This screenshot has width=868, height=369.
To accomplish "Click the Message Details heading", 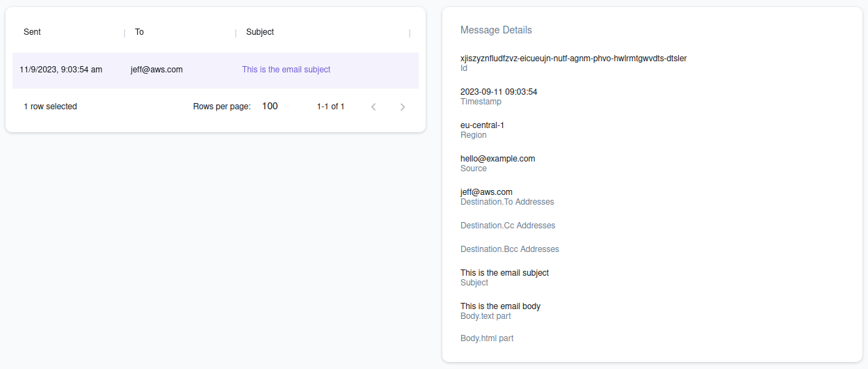I will coord(496,30).
